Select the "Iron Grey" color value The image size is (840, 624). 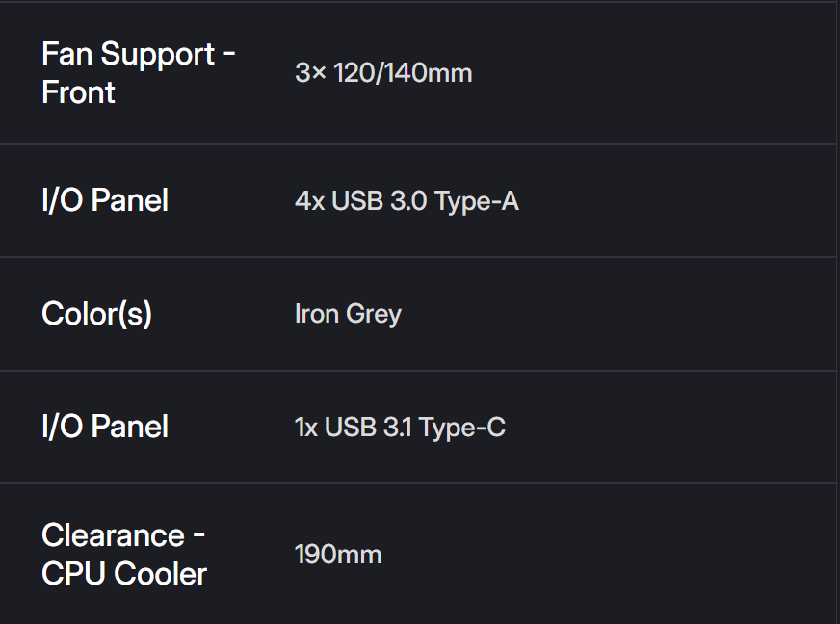348,314
